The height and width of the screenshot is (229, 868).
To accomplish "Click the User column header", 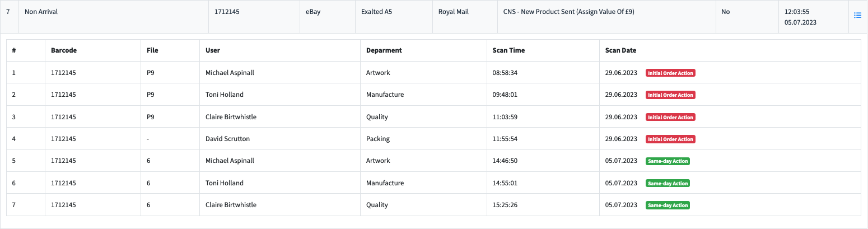I will [x=213, y=50].
